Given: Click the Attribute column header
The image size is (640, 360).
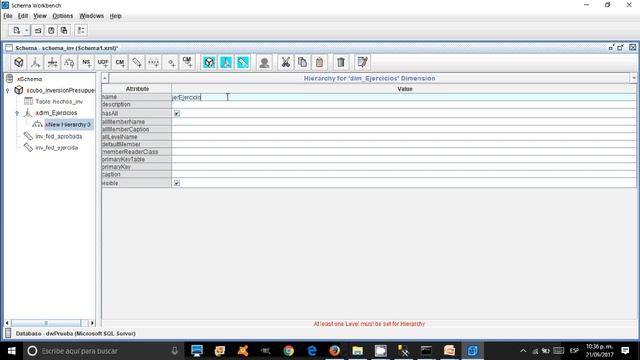Looking at the screenshot, I should tap(137, 89).
